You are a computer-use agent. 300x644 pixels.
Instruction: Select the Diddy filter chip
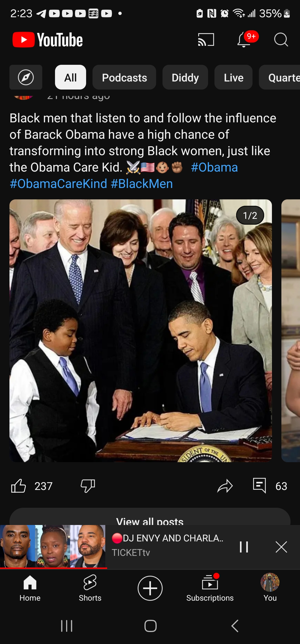185,77
